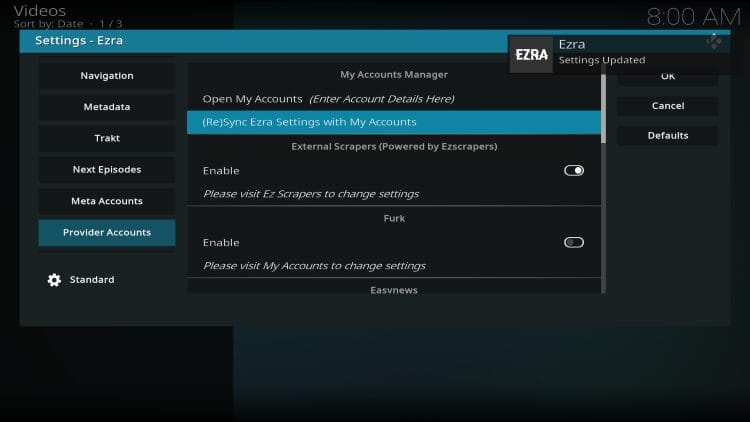Open the Next Episodes category
The image size is (750, 422).
pyautogui.click(x=107, y=169)
